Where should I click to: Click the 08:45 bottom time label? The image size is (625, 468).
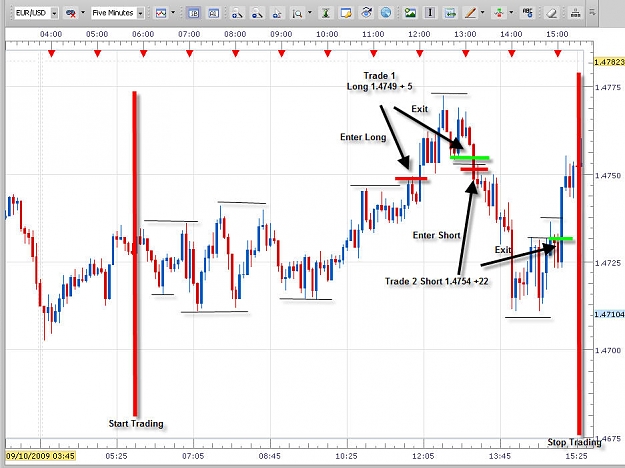coord(270,456)
